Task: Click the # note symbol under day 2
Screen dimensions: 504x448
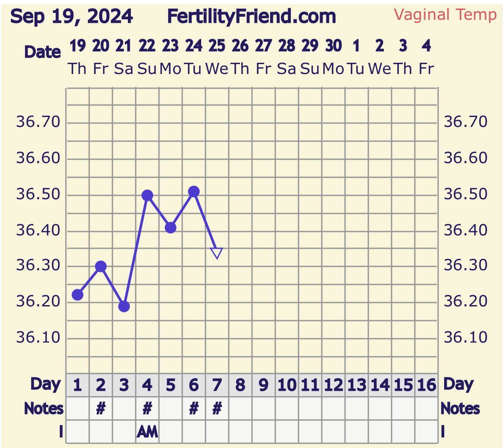Action: 101,408
